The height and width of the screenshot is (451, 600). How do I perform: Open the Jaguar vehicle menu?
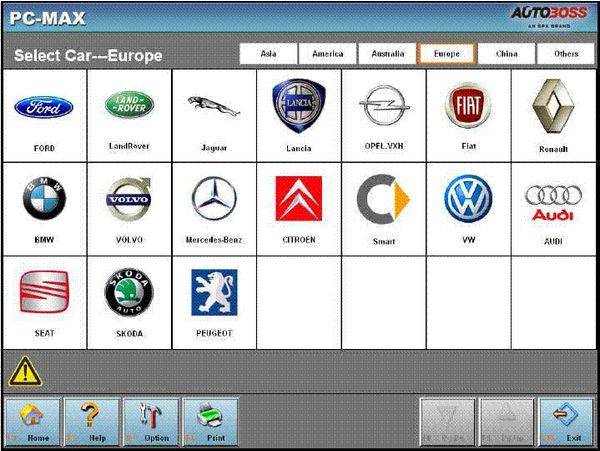point(214,106)
